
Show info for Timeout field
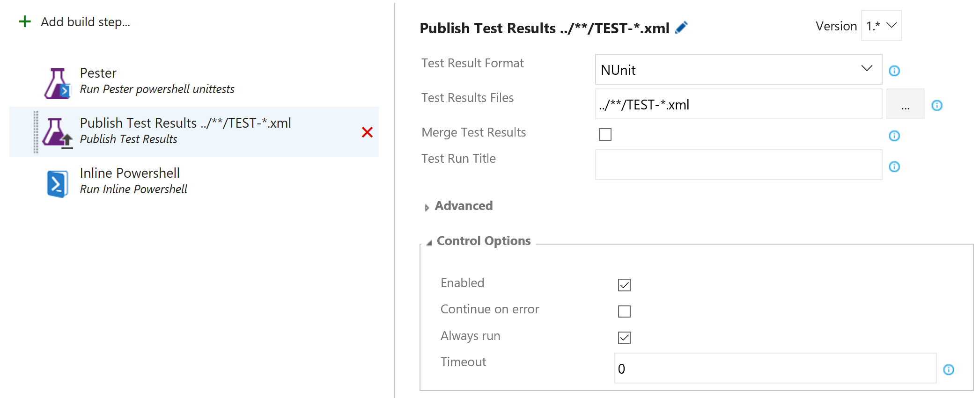coord(949,370)
